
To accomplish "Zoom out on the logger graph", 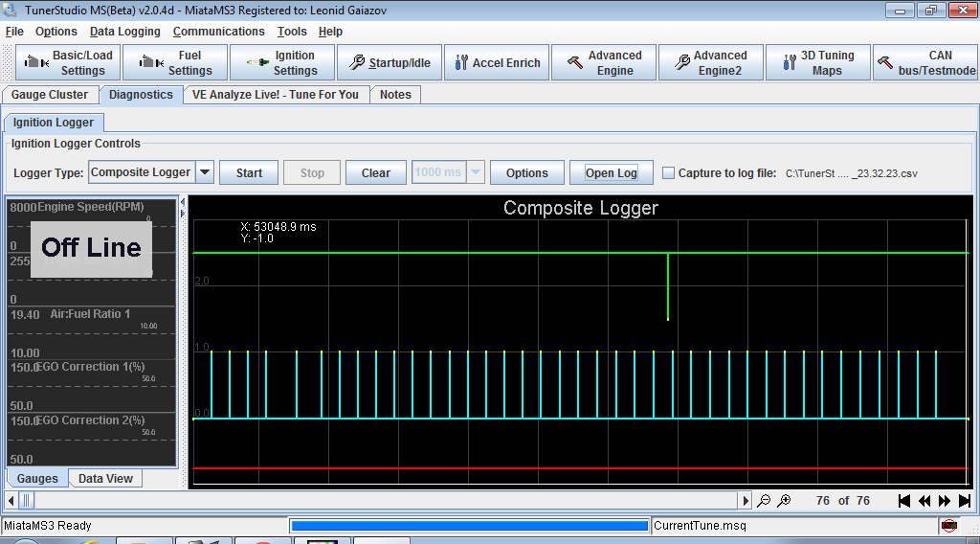I will (x=764, y=500).
